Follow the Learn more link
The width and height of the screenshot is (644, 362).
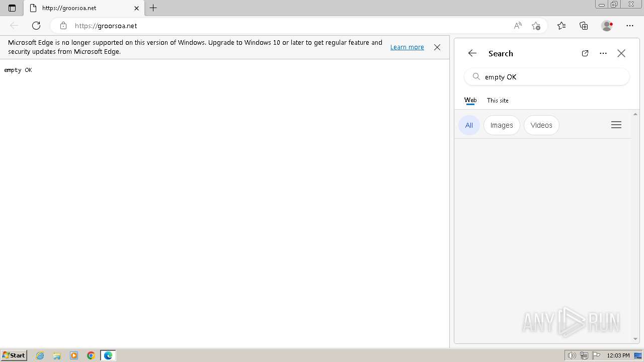407,47
